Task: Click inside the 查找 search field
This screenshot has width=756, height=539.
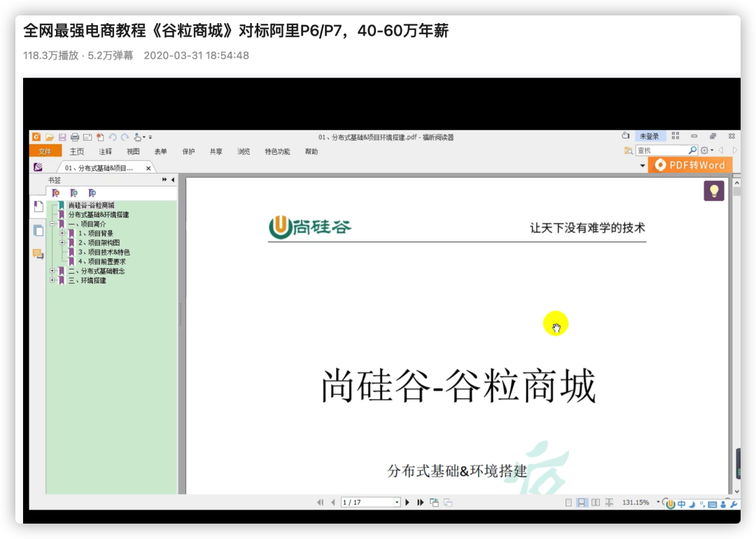Action: click(665, 150)
